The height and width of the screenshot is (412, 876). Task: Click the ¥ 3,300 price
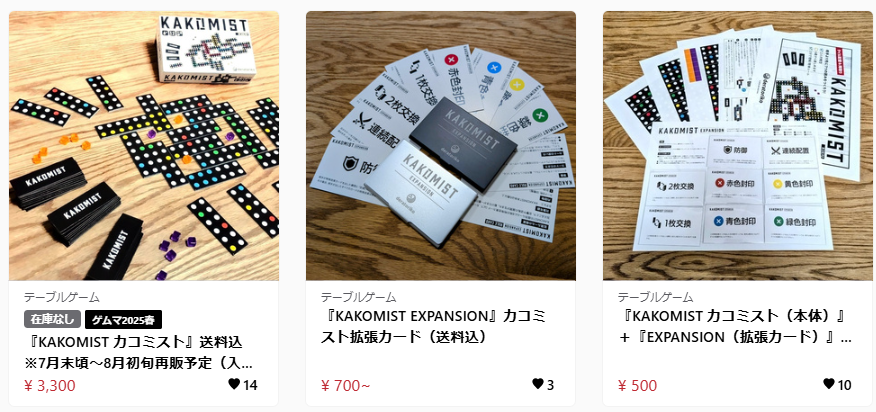(x=50, y=386)
